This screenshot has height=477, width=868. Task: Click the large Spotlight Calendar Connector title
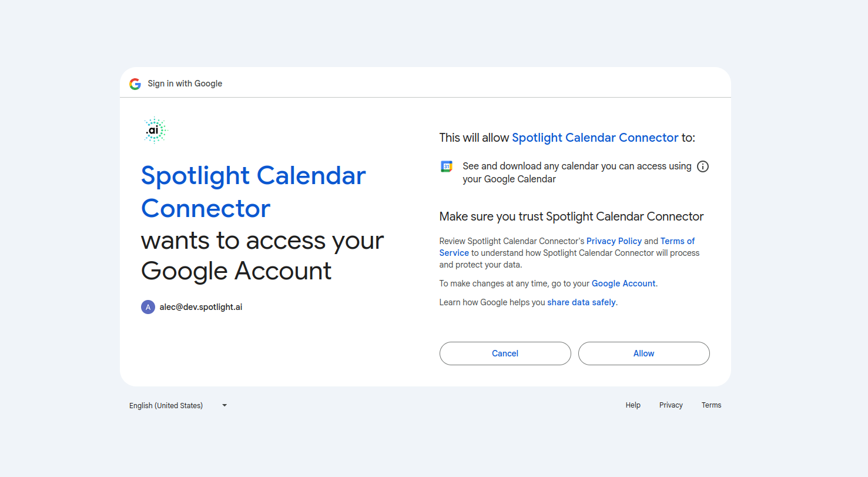point(253,192)
